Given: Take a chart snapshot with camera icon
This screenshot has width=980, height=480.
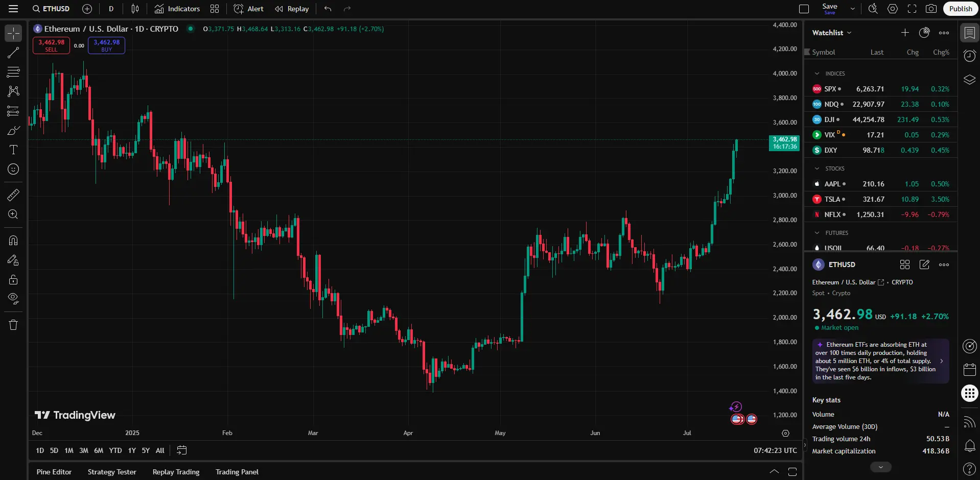Looking at the screenshot, I should pyautogui.click(x=931, y=9).
